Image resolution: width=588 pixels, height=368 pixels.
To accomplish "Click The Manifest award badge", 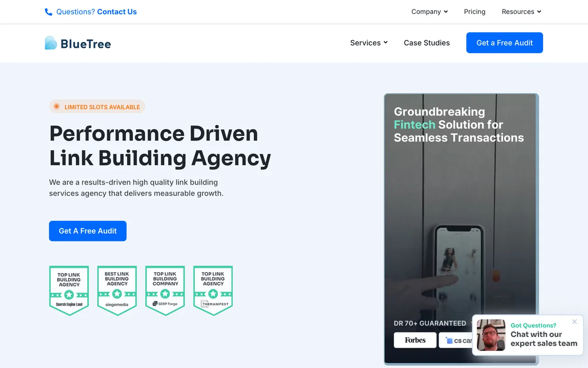I will pyautogui.click(x=213, y=291).
